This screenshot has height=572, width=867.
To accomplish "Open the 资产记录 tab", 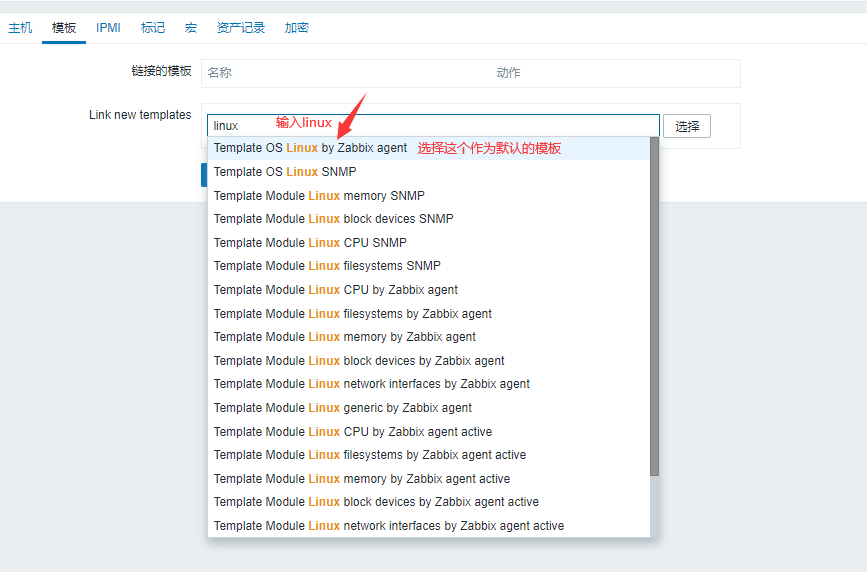I will (x=241, y=28).
